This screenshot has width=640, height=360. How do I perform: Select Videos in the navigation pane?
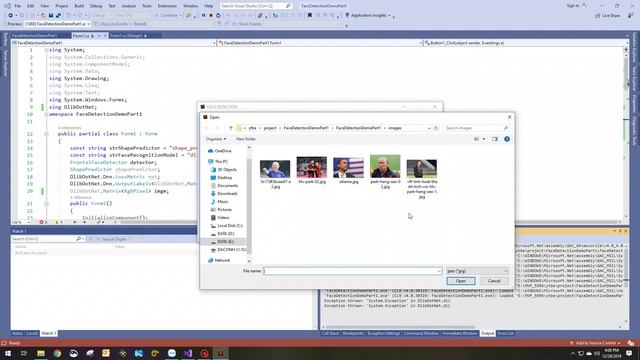[x=220, y=218]
